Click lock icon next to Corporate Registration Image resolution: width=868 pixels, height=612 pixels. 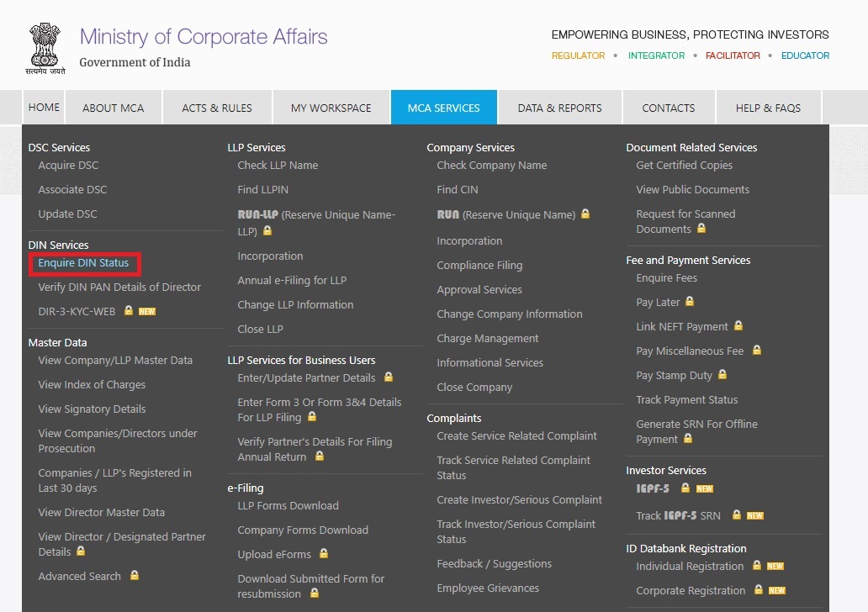click(759, 589)
